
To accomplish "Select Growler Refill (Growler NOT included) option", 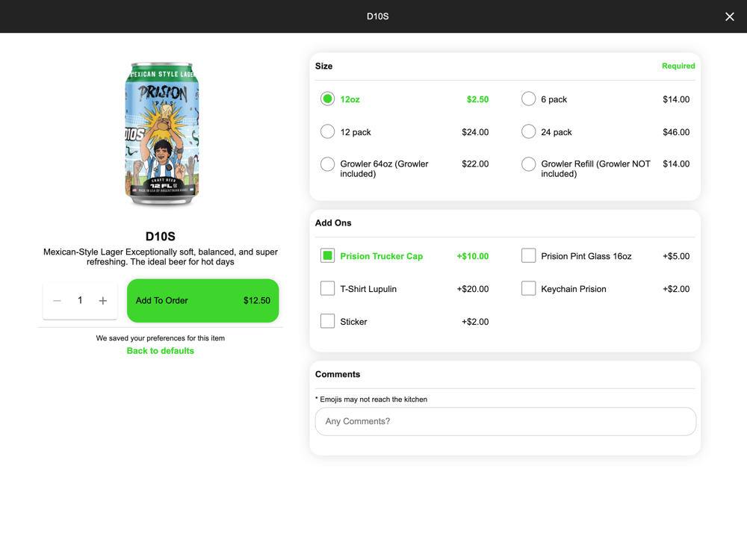I will tap(528, 164).
